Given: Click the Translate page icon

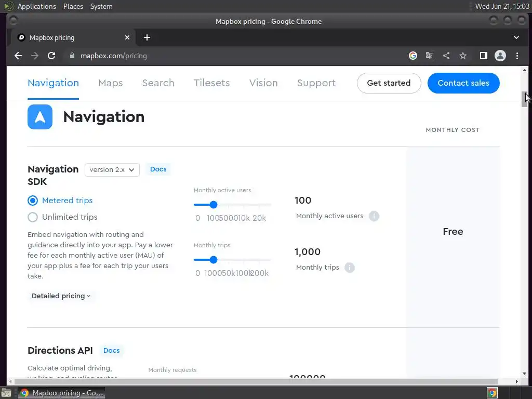Looking at the screenshot, I should tap(430, 56).
